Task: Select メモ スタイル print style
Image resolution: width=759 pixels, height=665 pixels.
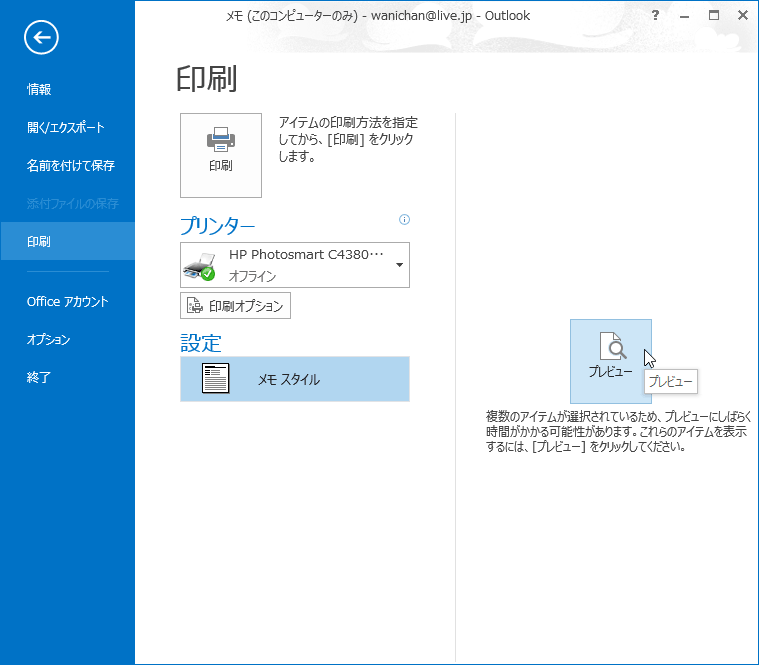Action: pos(295,379)
